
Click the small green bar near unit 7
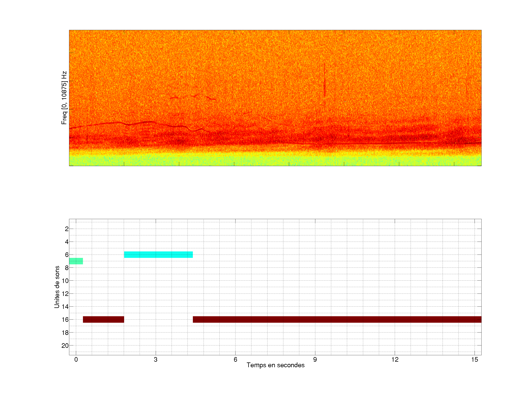click(x=76, y=261)
